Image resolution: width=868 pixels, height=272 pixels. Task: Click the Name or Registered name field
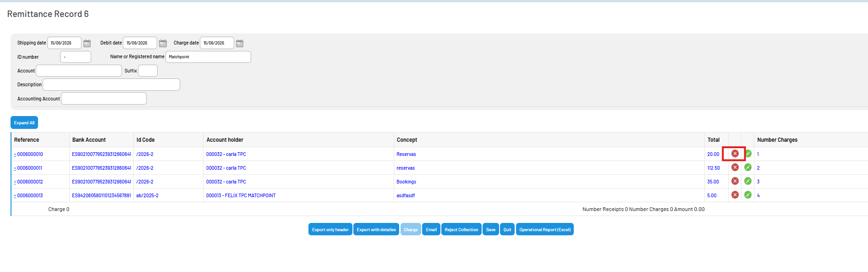point(209,57)
